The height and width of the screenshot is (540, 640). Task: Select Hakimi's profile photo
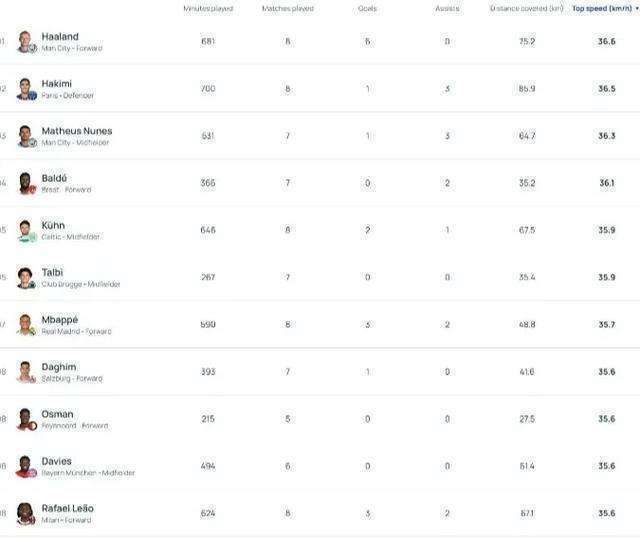click(27, 89)
